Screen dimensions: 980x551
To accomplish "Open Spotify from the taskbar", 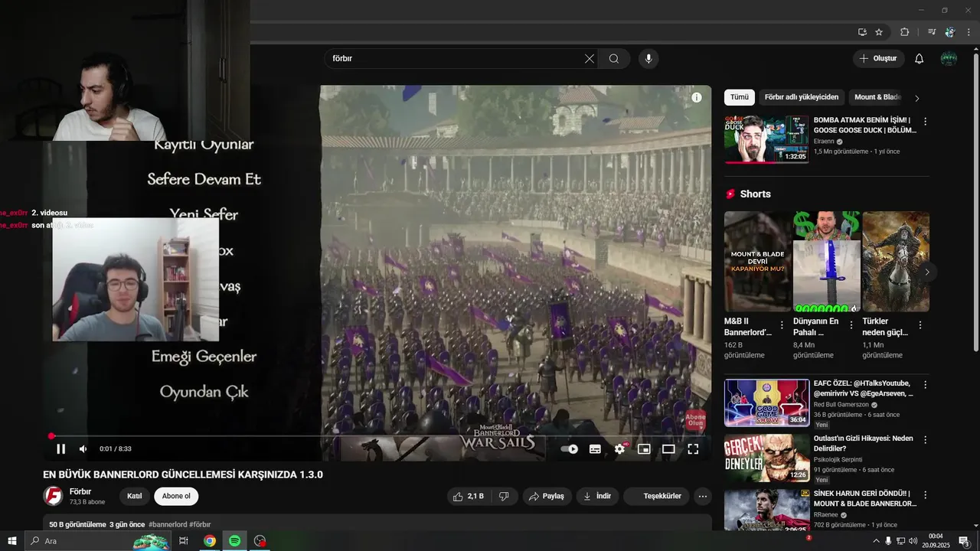I will coord(234,541).
